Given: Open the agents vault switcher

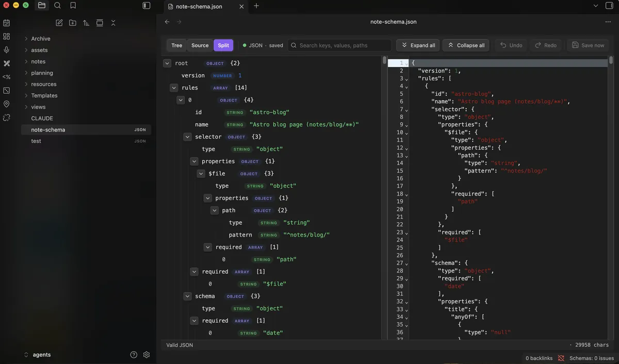Looking at the screenshot, I should (37, 355).
